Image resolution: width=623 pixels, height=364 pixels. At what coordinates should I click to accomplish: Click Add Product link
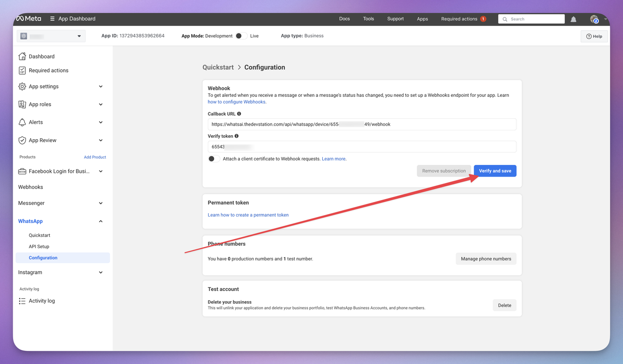(x=95, y=157)
